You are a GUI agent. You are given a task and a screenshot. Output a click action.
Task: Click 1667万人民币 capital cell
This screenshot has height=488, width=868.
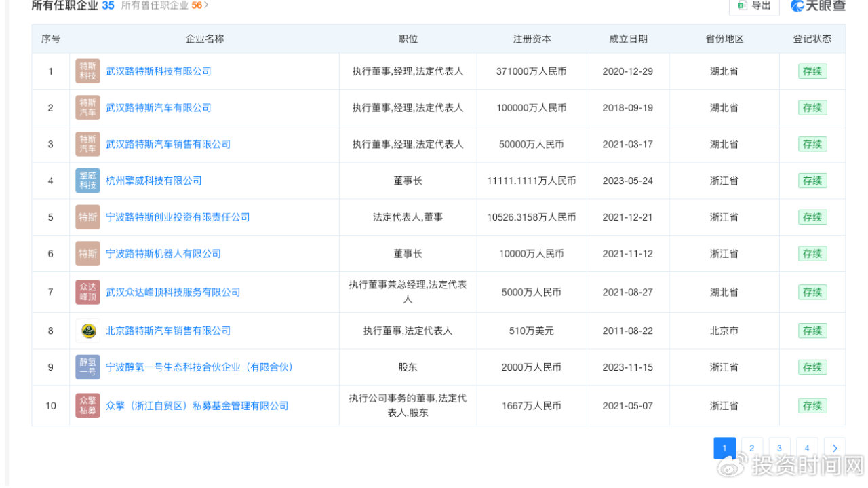(532, 406)
